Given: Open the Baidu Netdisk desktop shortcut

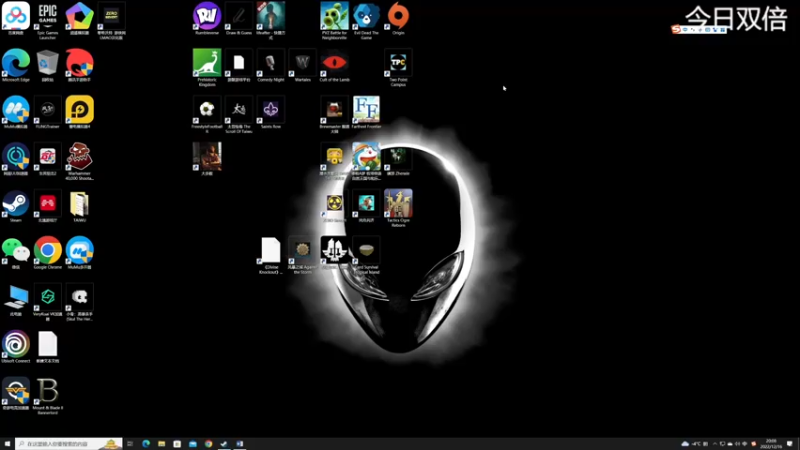Looking at the screenshot, I should tap(16, 18).
